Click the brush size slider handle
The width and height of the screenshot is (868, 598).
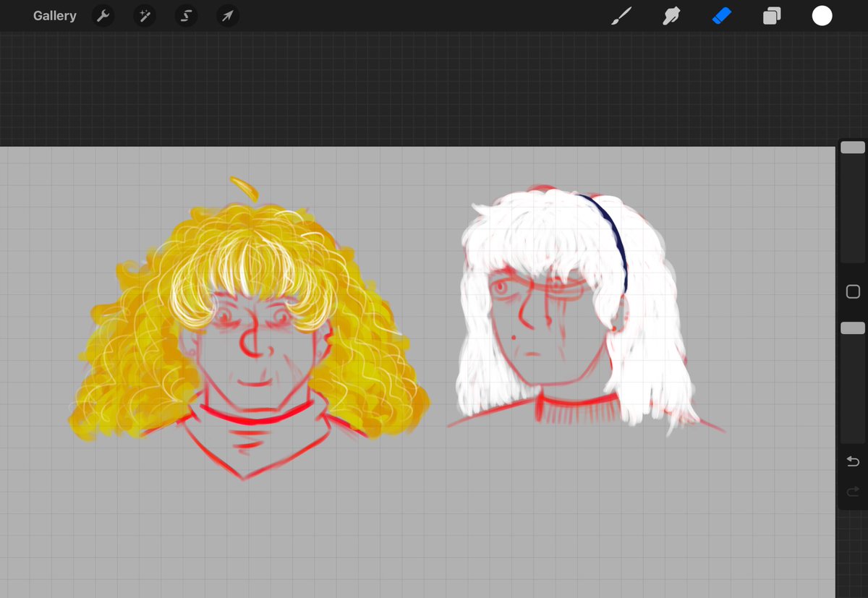853,148
